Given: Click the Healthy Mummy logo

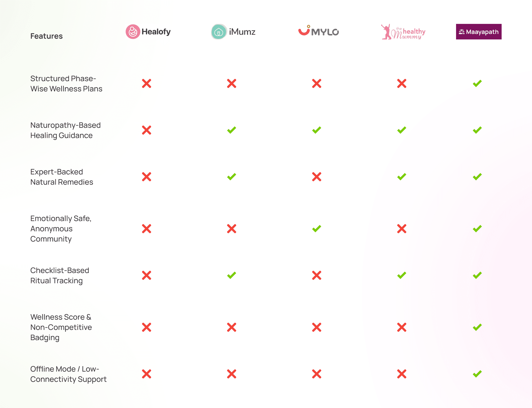Looking at the screenshot, I should [x=403, y=32].
